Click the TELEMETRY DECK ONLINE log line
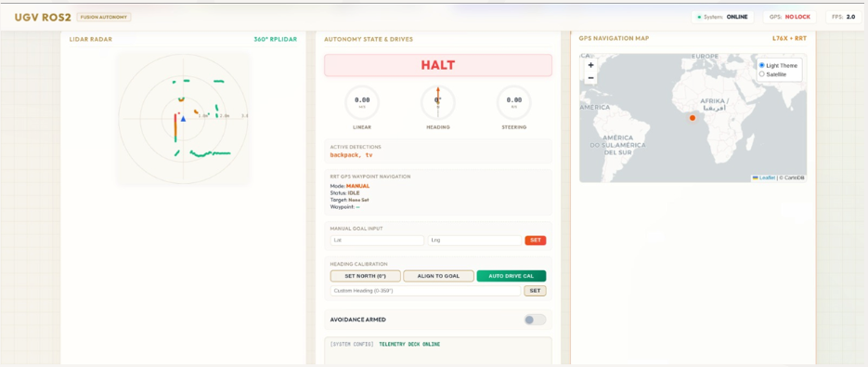 click(x=409, y=345)
